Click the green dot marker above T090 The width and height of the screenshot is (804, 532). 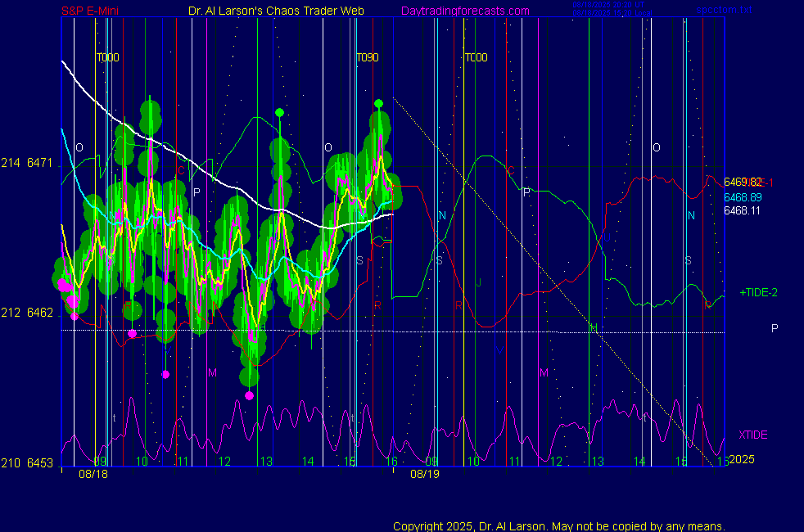click(x=378, y=103)
